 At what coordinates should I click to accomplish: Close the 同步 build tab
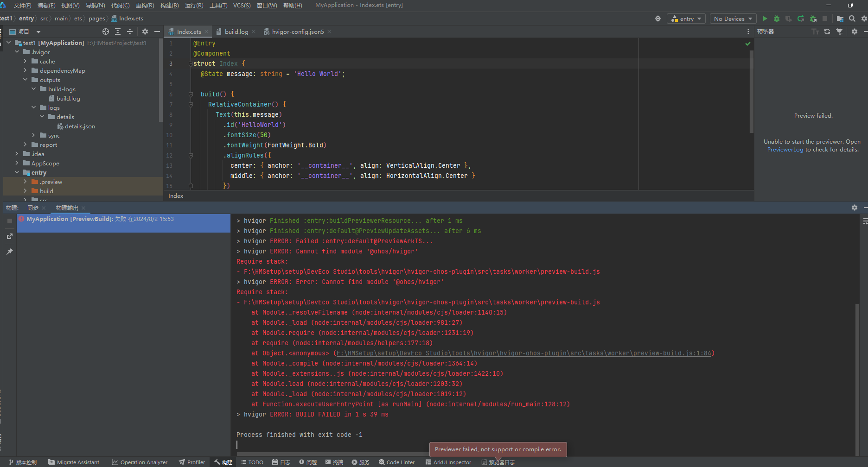(44, 208)
